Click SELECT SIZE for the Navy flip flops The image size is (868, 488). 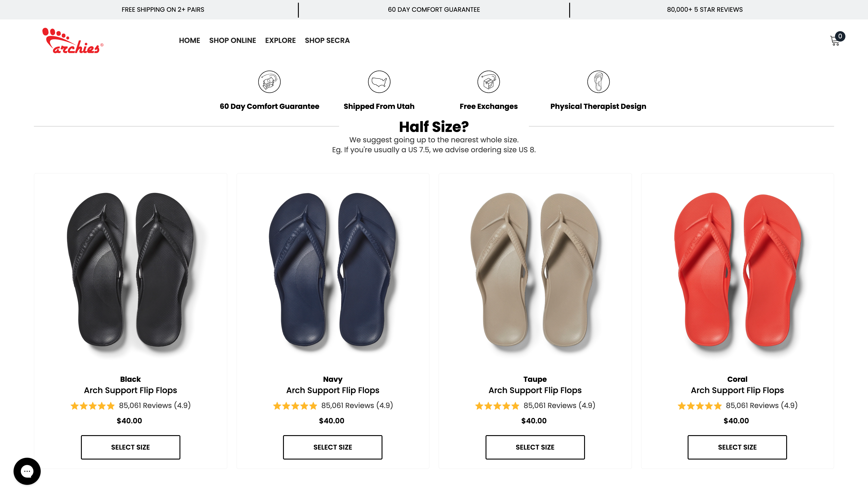coord(333,447)
